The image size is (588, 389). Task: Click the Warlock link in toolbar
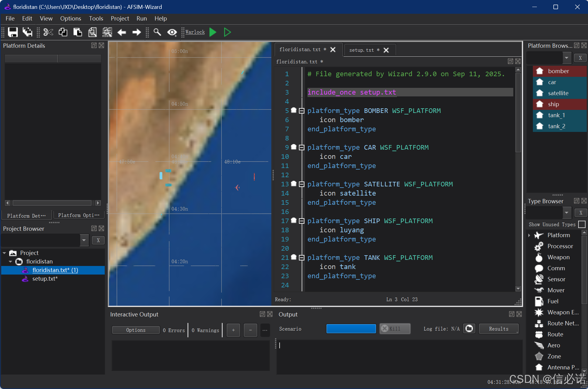point(195,32)
